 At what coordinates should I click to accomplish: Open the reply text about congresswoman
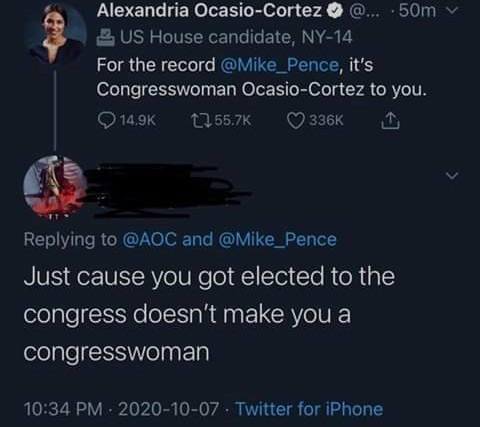click(209, 314)
